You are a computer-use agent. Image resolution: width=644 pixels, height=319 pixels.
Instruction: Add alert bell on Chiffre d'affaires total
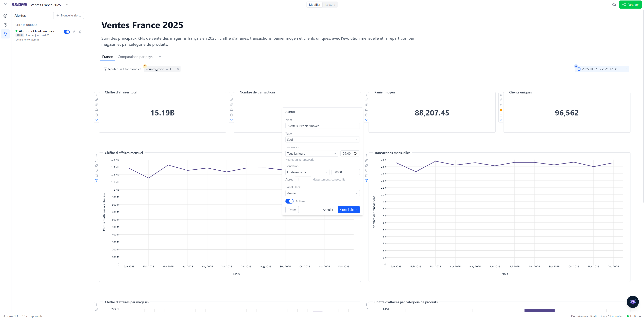click(96, 110)
